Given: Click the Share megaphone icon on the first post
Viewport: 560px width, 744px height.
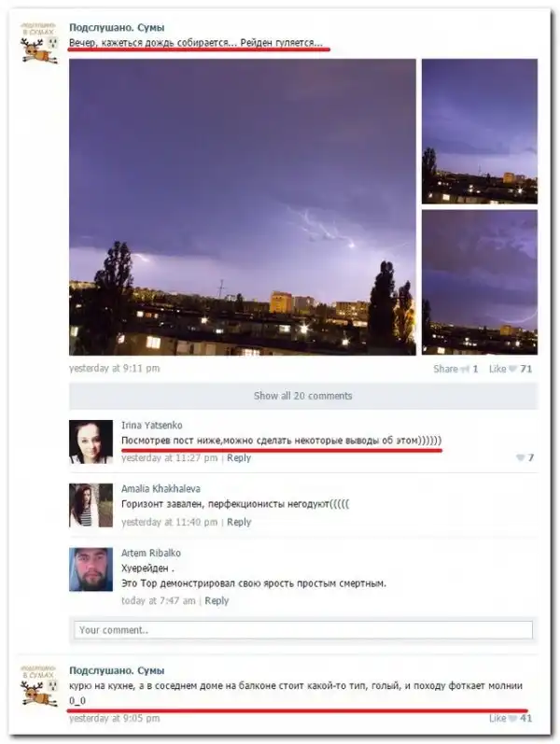Looking at the screenshot, I should pos(465,369).
